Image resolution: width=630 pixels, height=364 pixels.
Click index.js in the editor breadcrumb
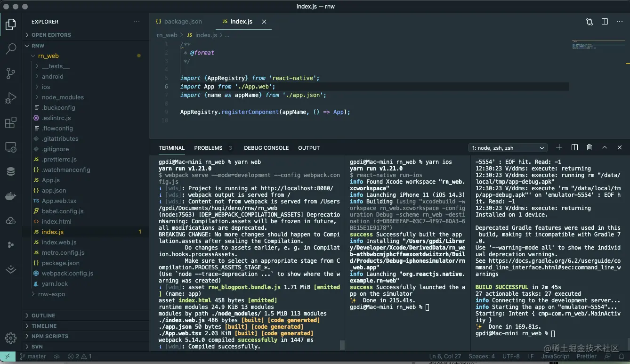click(206, 35)
